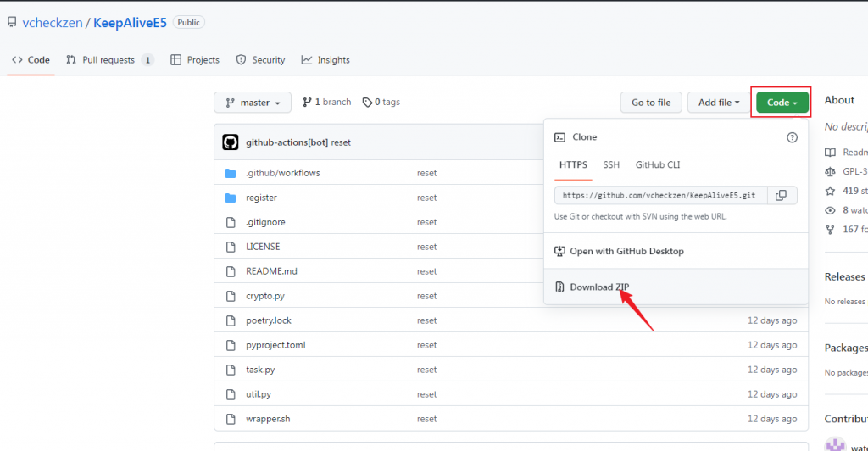Click the .github/workflows folder icon
This screenshot has width=868, height=451.
coord(231,173)
